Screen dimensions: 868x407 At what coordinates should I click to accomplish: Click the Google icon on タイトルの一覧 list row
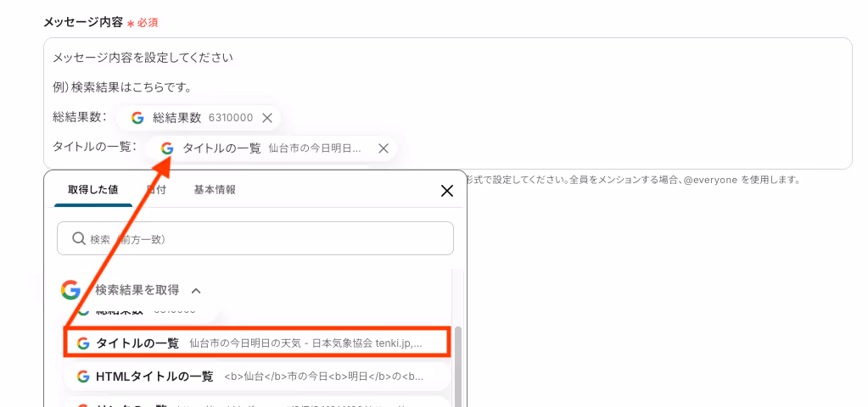[83, 343]
